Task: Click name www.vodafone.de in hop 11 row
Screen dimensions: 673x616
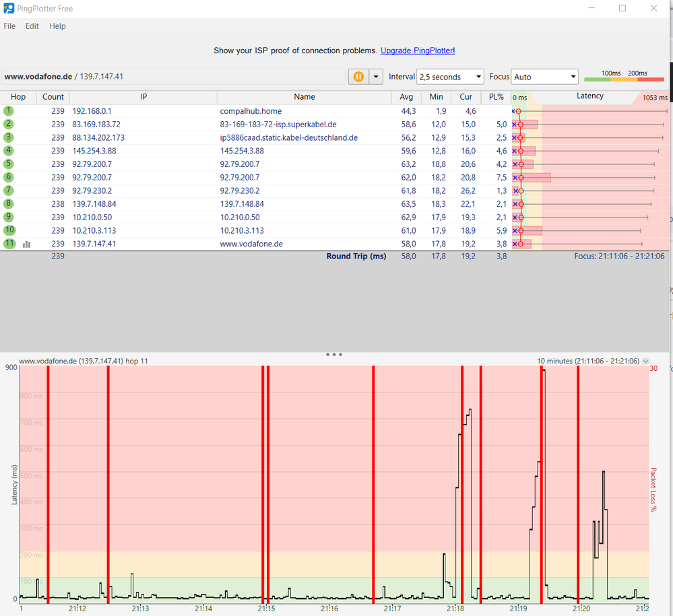Action: 251,244
